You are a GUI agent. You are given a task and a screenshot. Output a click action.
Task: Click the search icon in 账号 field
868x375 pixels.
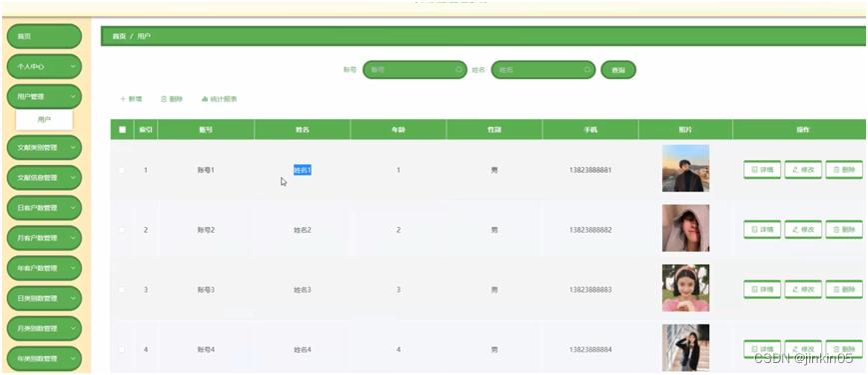pos(458,70)
